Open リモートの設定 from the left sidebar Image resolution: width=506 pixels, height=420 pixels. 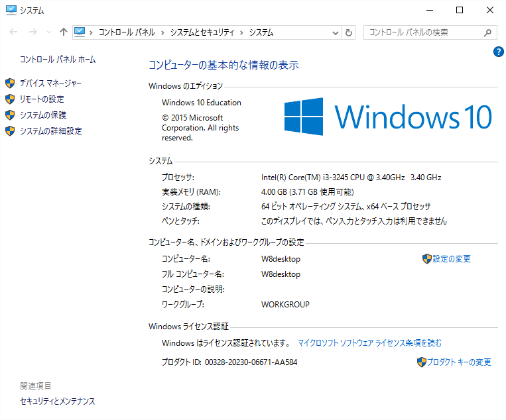click(42, 99)
